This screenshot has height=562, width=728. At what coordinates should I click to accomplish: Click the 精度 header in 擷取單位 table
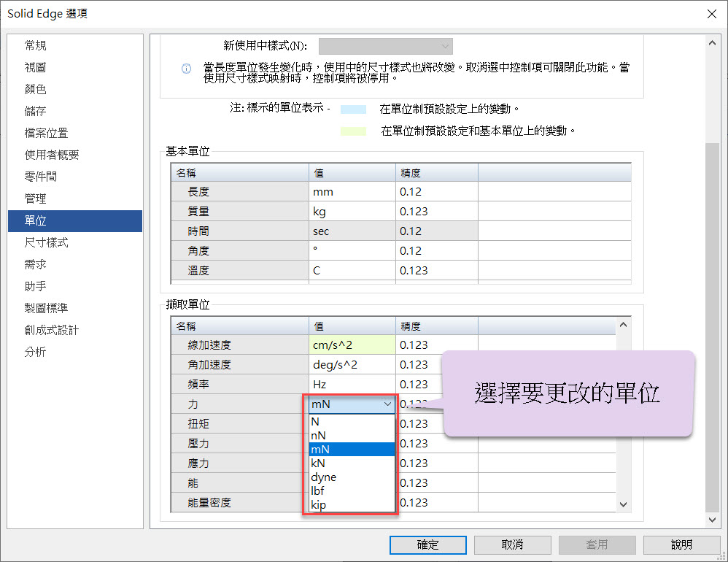pos(436,326)
